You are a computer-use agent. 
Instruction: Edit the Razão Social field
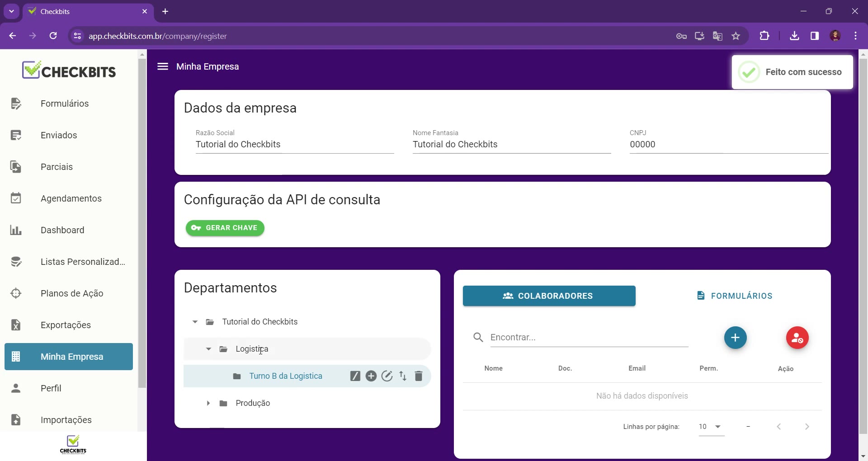click(x=295, y=145)
